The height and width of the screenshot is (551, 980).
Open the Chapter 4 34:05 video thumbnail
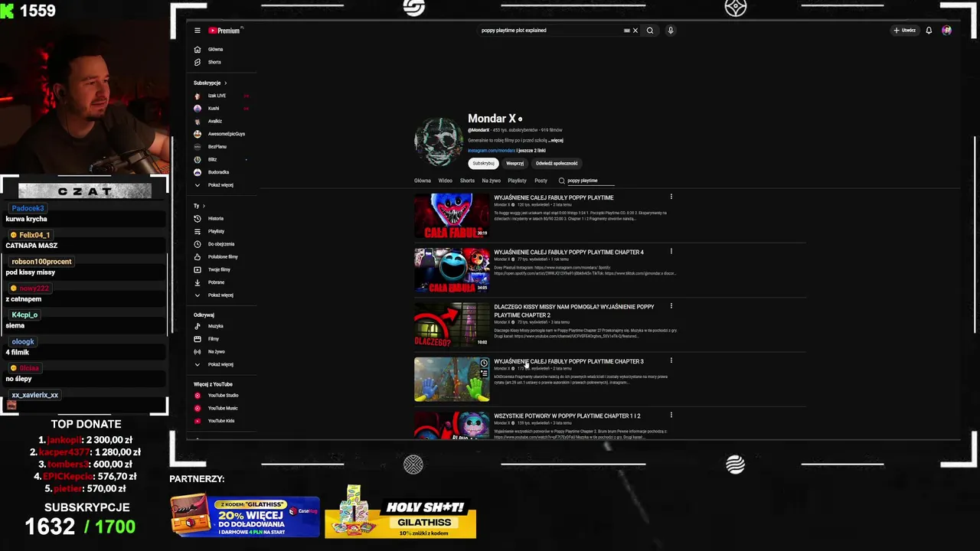452,269
